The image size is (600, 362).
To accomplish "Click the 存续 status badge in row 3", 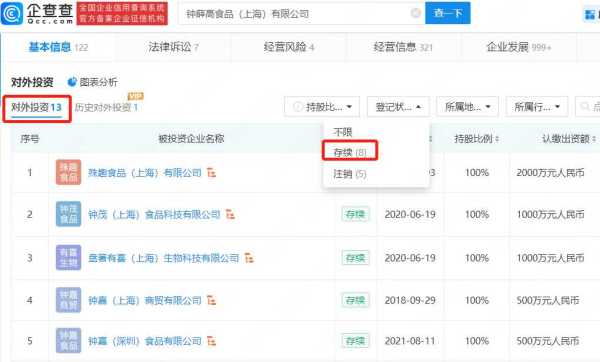I will (355, 258).
